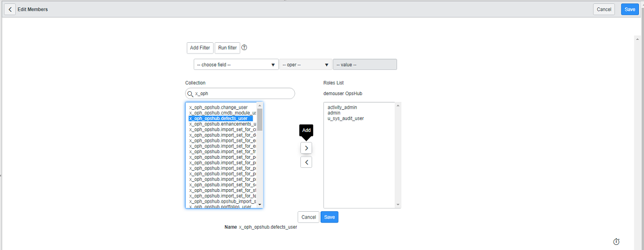Expand the 'oper' operator dropdown
This screenshot has height=250, width=644.
(x=305, y=65)
